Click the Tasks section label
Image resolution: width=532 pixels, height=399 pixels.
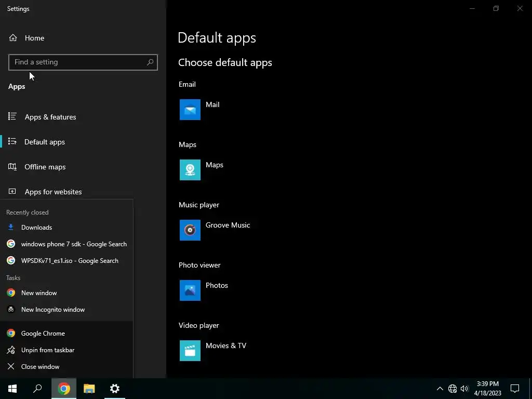coord(13,278)
